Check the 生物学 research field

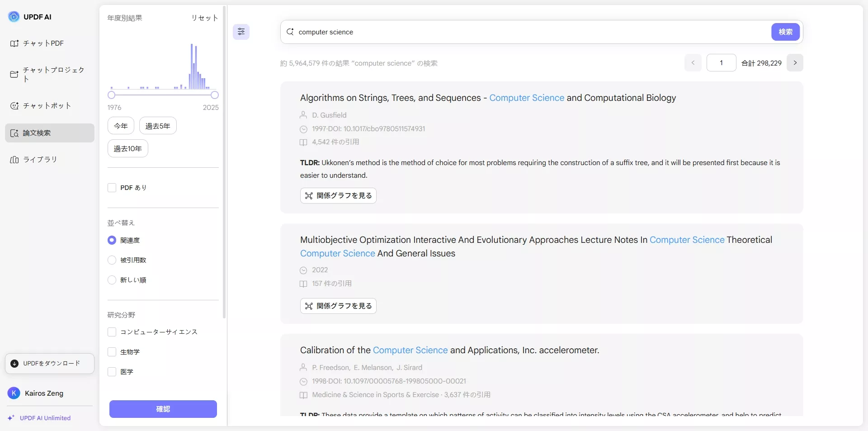tap(112, 352)
